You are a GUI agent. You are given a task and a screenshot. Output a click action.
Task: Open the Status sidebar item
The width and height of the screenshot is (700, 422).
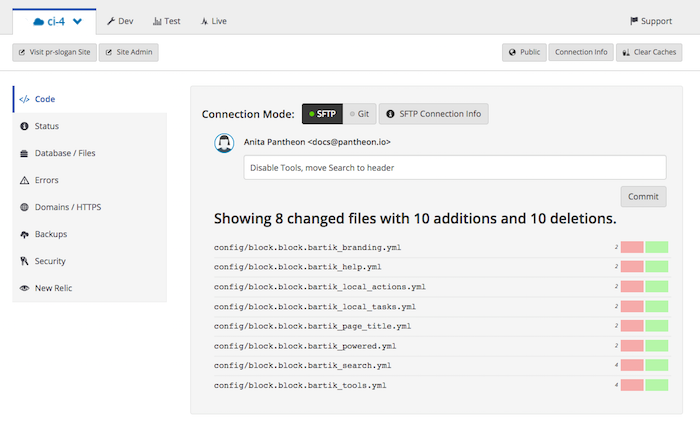point(89,126)
